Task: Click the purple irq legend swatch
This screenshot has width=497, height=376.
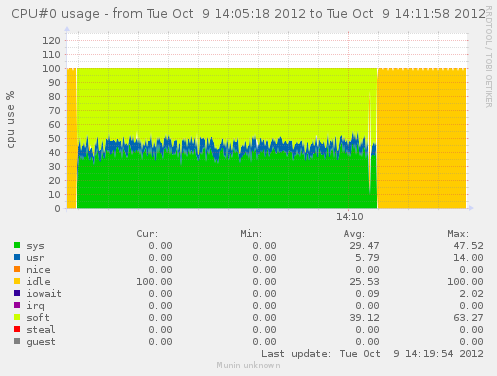Action: click(17, 305)
